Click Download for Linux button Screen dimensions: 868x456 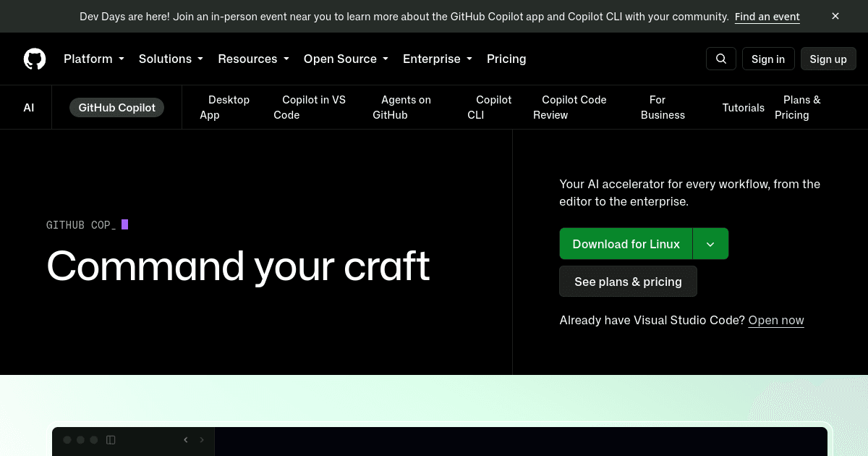coord(626,244)
